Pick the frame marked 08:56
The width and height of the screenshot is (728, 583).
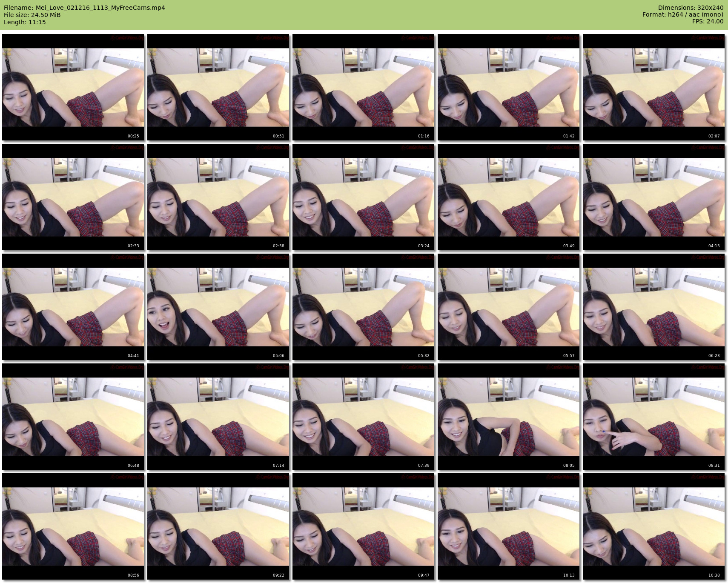click(x=73, y=526)
